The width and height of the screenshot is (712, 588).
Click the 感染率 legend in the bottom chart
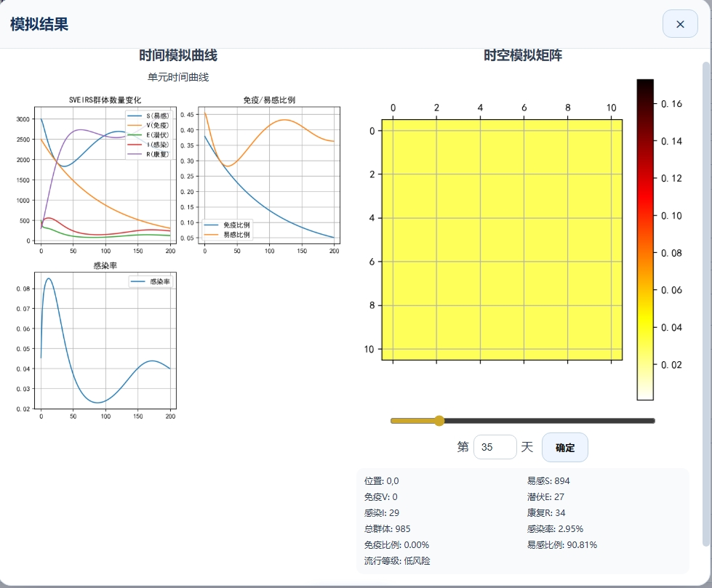point(151,281)
